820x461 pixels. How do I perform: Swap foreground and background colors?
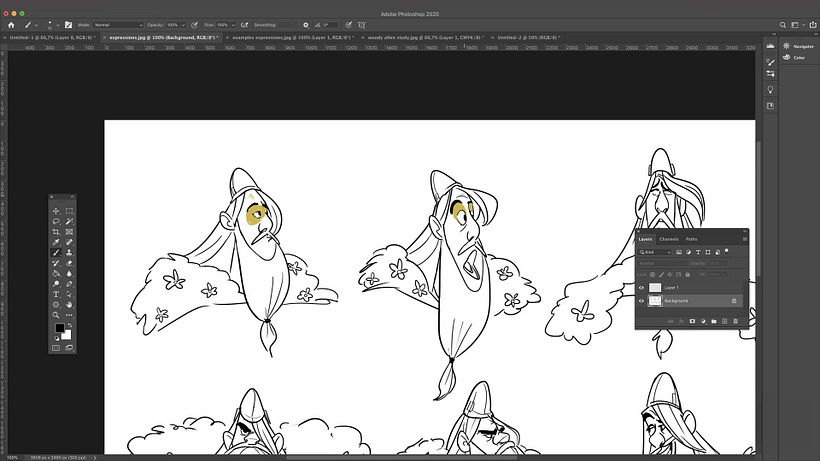point(69,325)
